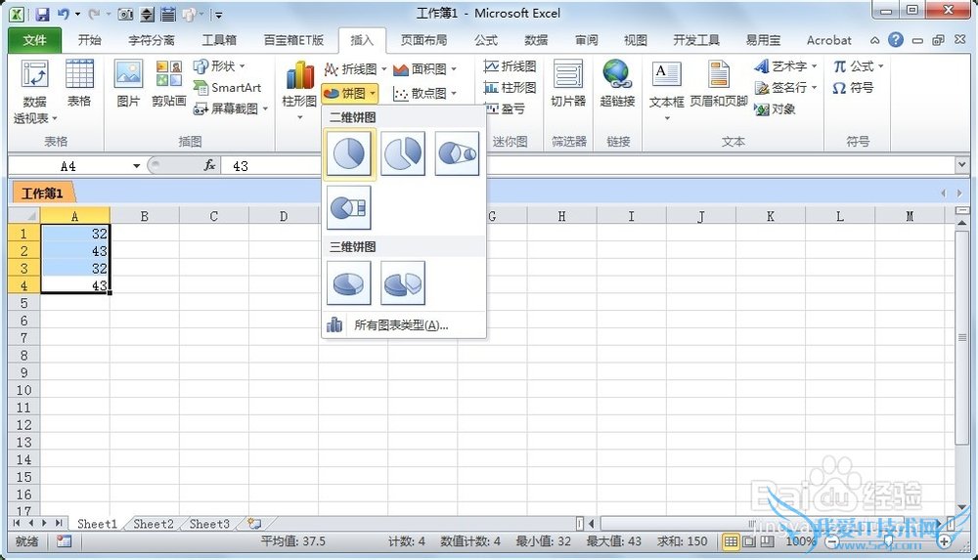Open the WordArt (艺术字) dropdown
978x560 pixels.
(785, 66)
